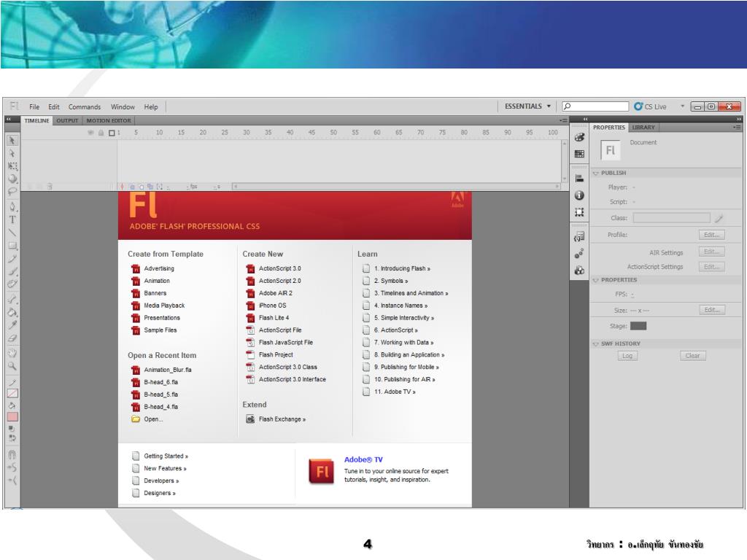
Task: Select the Lasso tool
Action: (x=12, y=192)
